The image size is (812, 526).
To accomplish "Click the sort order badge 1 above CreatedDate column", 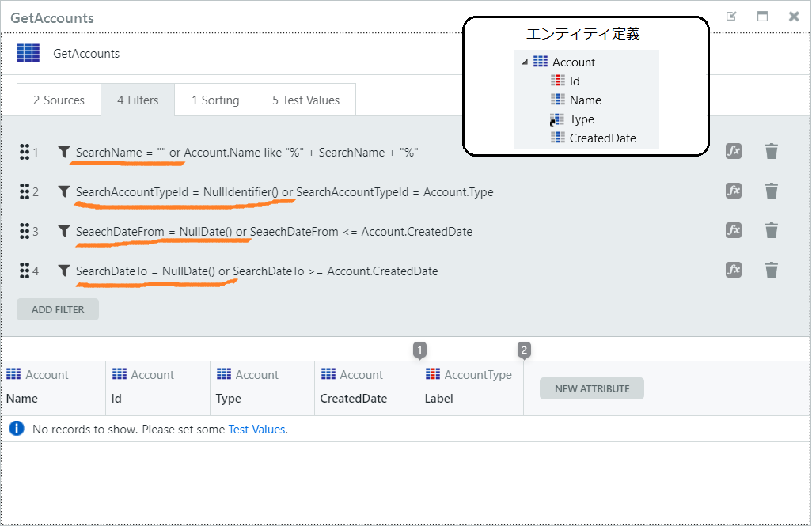I will 419,350.
